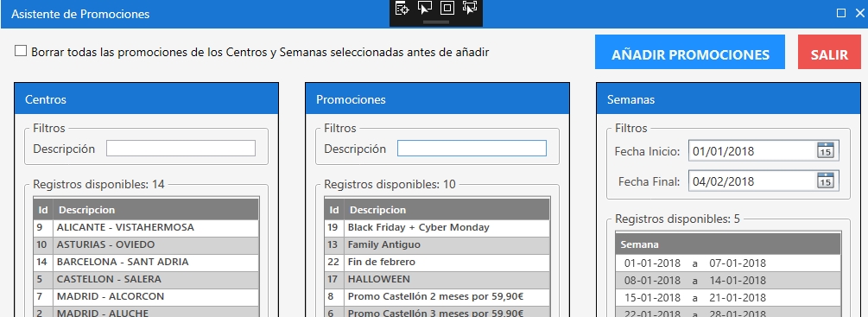Select row ALICANTE - VISTAHERMOSA

pyautogui.click(x=146, y=227)
